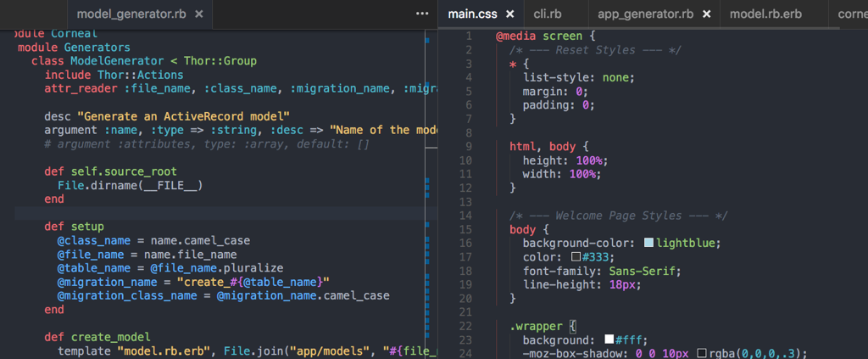Click the left editor vertical scrollbar overview

point(431,194)
